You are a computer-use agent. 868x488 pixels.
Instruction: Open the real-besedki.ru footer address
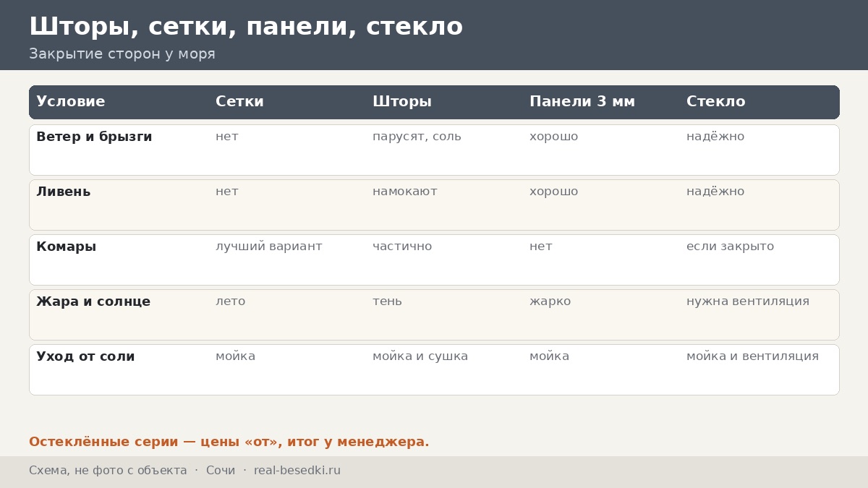tap(297, 471)
